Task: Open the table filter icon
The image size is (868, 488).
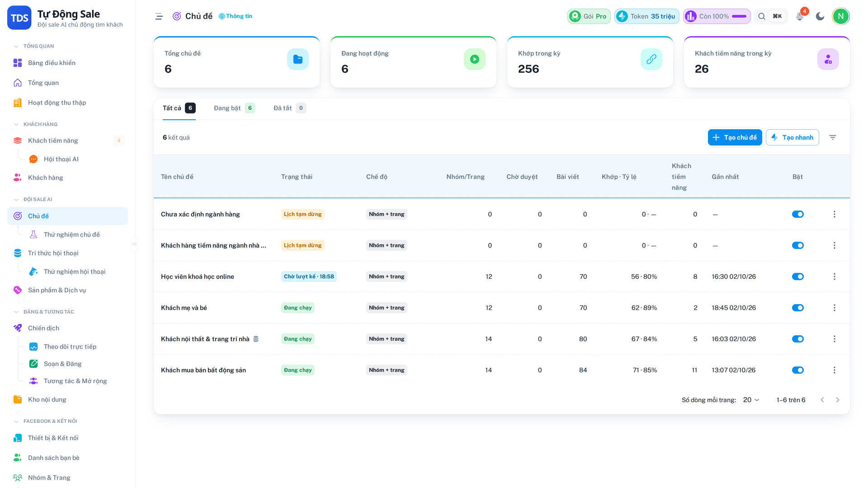Action: click(x=833, y=137)
